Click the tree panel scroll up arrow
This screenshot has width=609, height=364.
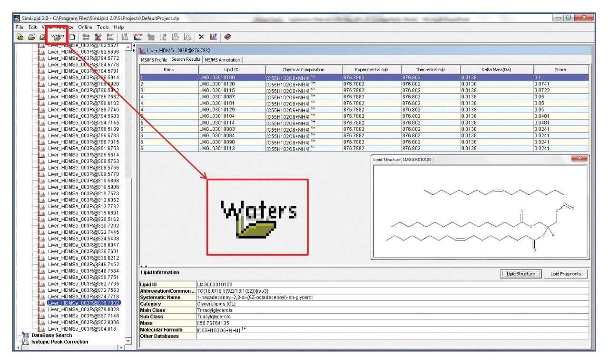128,47
